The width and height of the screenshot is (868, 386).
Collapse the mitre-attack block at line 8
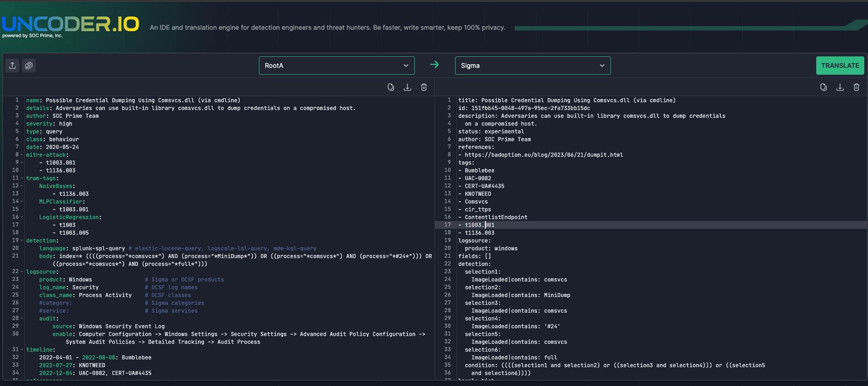[22, 155]
